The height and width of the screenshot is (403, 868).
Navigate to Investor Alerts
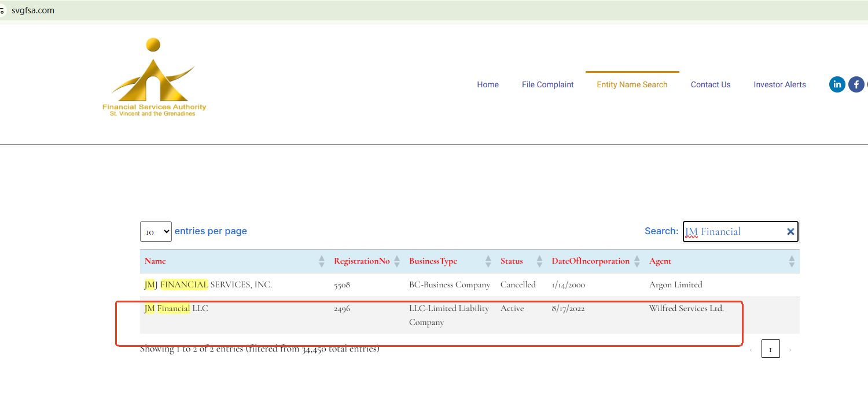tap(779, 84)
